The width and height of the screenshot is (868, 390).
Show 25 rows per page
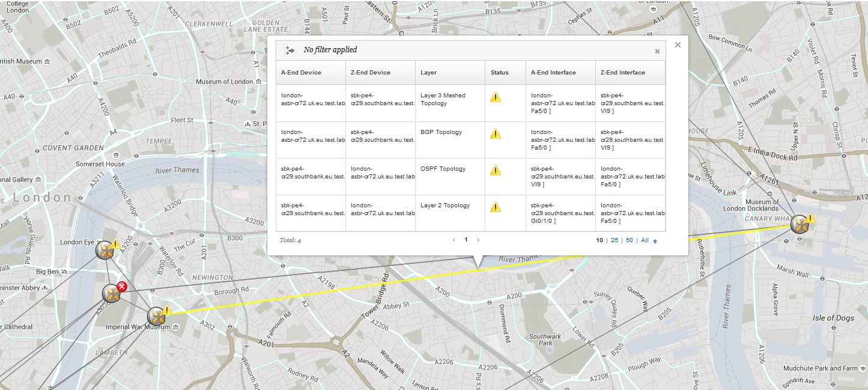click(x=615, y=240)
